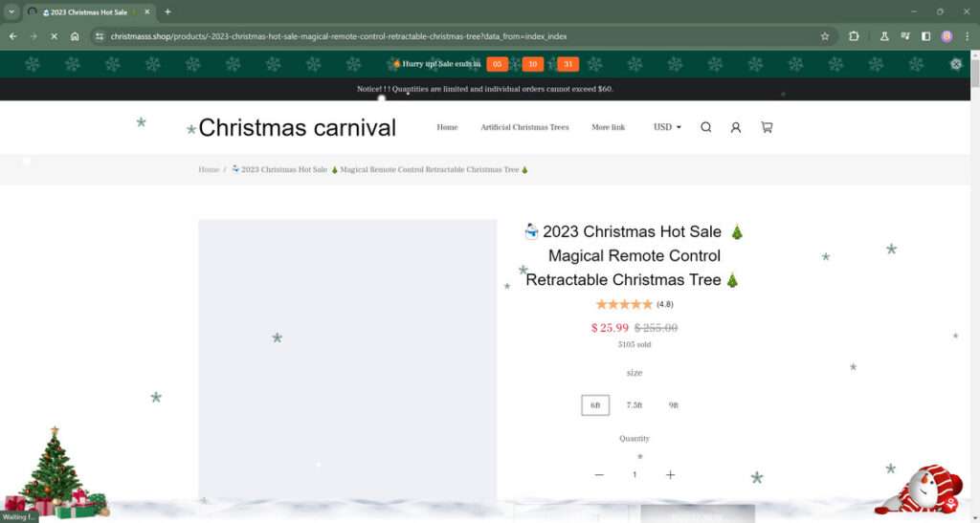Open Chrome three-dot menu

click(967, 36)
